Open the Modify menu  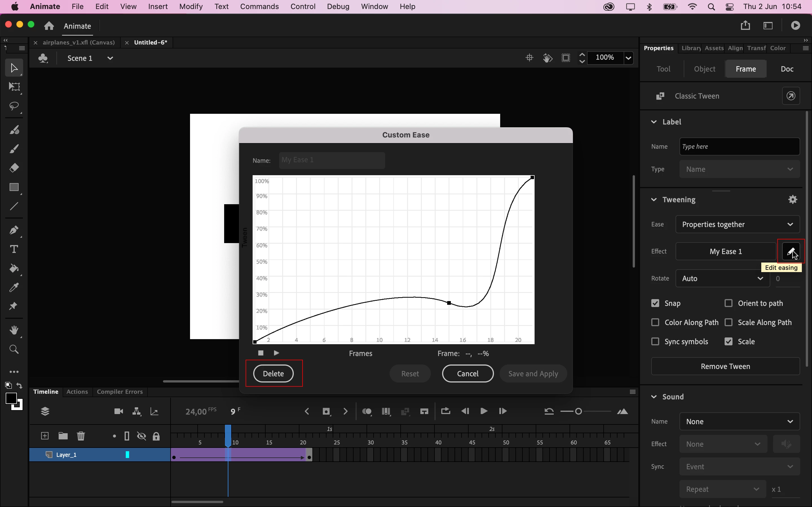[191, 6]
